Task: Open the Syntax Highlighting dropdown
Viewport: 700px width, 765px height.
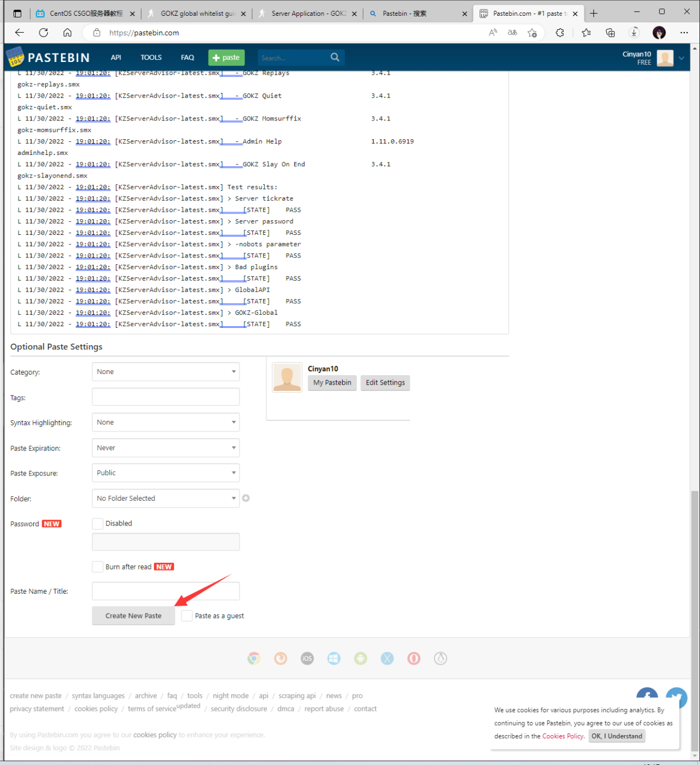Action: pyautogui.click(x=166, y=422)
